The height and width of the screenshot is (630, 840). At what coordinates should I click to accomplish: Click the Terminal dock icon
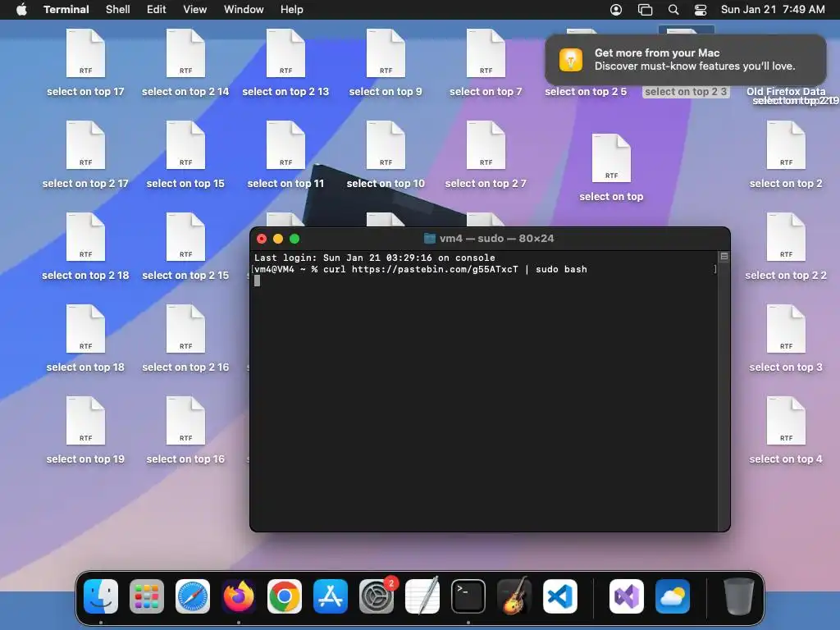(x=468, y=596)
